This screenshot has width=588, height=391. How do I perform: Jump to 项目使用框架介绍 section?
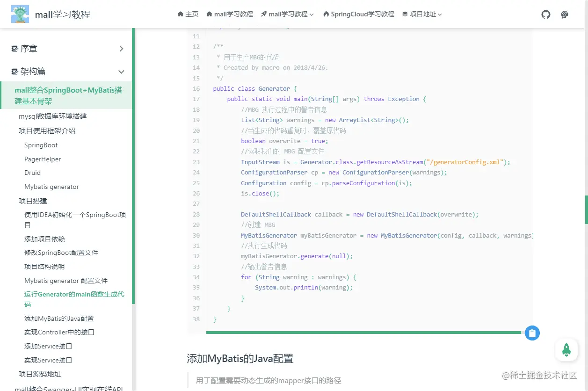[x=47, y=130]
